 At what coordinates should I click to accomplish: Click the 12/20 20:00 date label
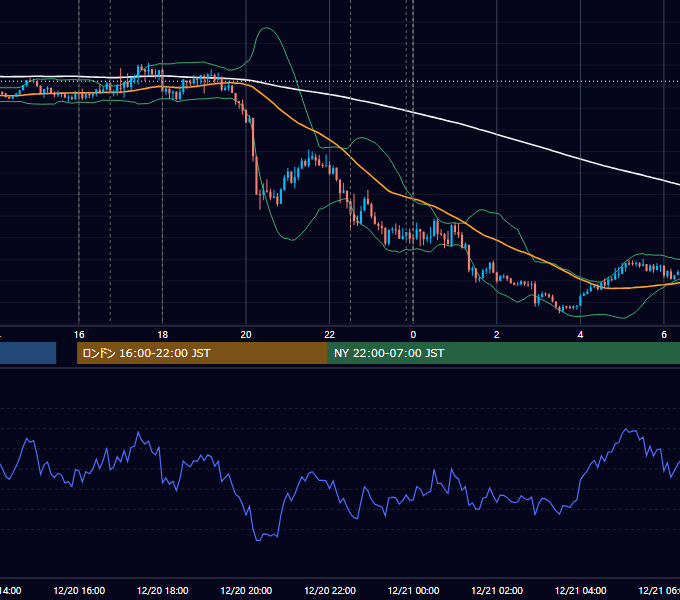[246, 590]
